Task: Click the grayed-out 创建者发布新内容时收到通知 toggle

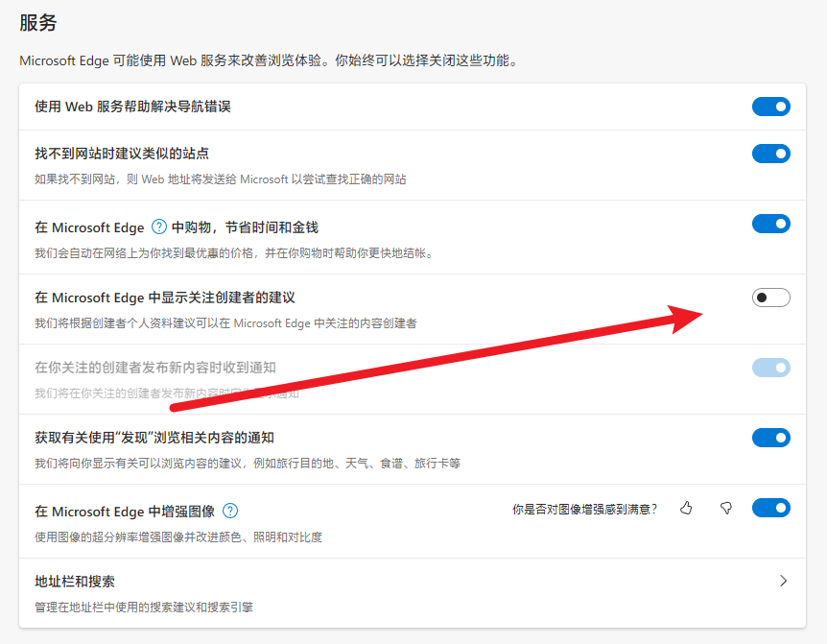Action: (770, 368)
